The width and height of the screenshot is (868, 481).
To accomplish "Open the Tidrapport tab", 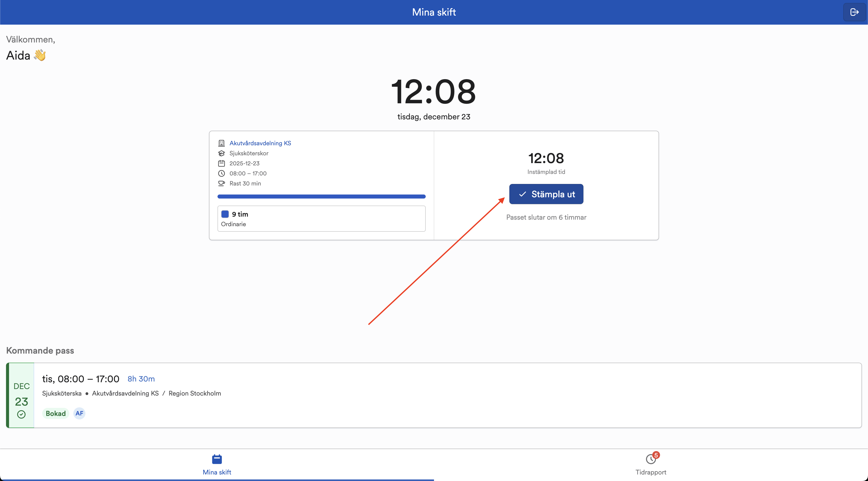I will [x=651, y=465].
